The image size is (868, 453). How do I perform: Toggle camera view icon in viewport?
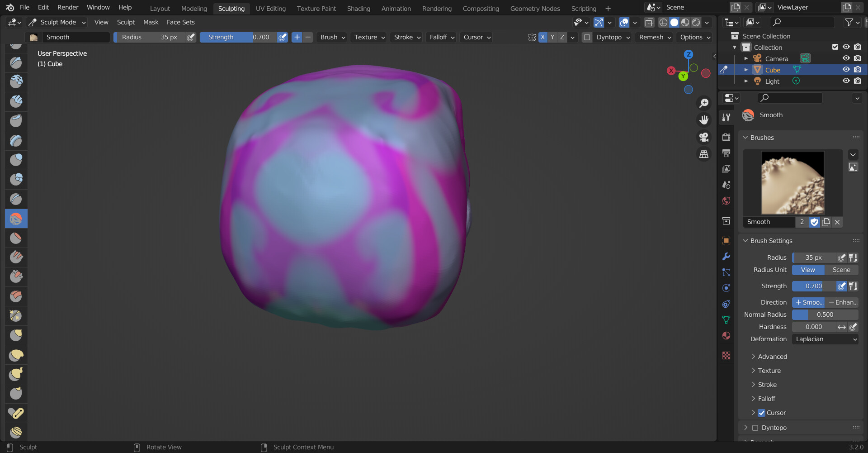coord(704,137)
